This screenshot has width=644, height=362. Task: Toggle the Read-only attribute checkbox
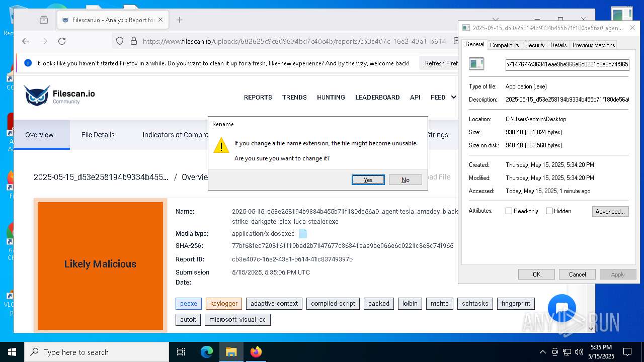click(509, 211)
